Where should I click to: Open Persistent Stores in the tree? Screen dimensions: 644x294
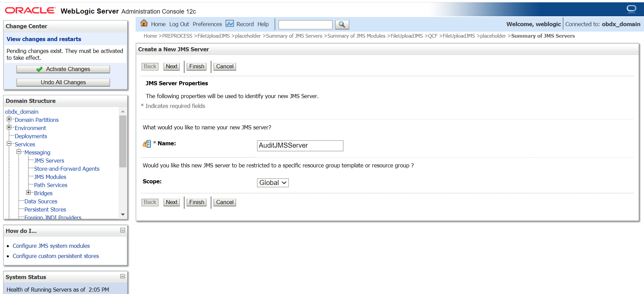pyautogui.click(x=45, y=209)
